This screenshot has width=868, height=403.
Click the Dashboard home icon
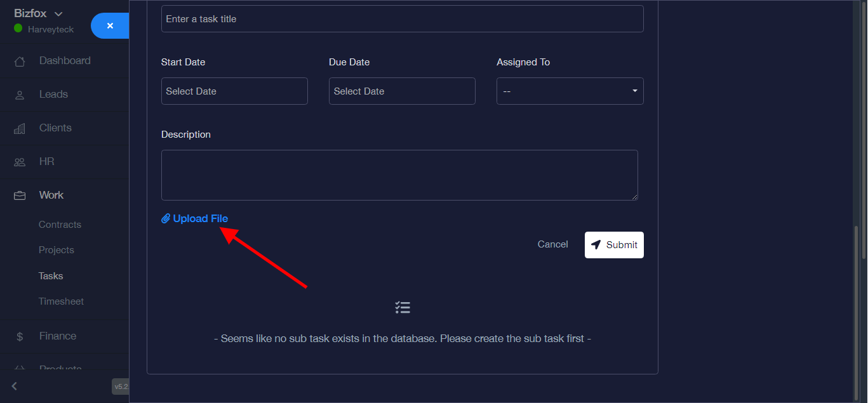(20, 62)
